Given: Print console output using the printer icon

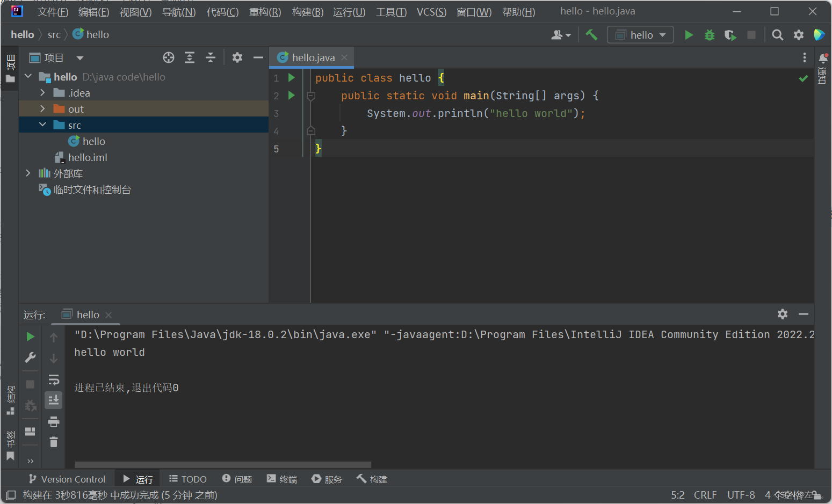Looking at the screenshot, I should (53, 421).
